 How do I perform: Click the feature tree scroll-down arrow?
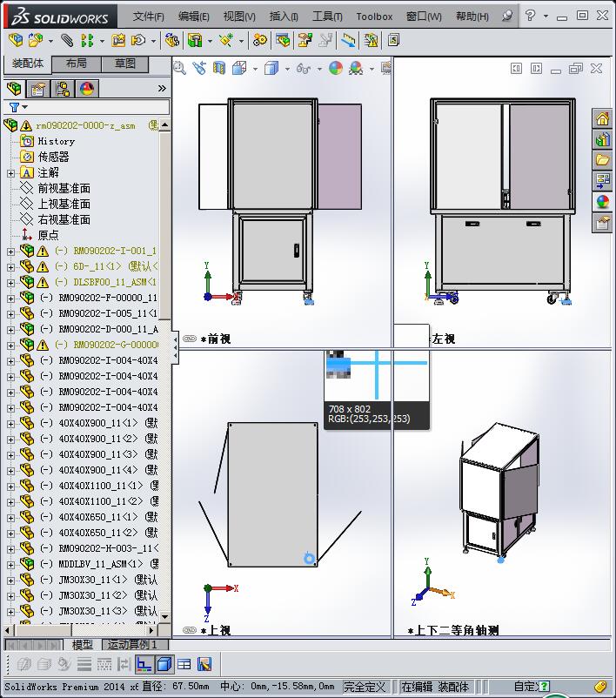[165, 617]
